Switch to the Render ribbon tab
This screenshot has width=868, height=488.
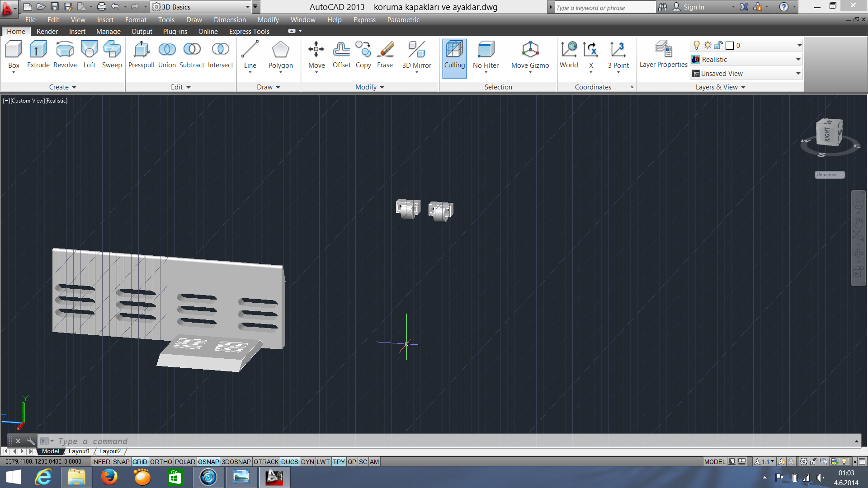pyautogui.click(x=47, y=32)
